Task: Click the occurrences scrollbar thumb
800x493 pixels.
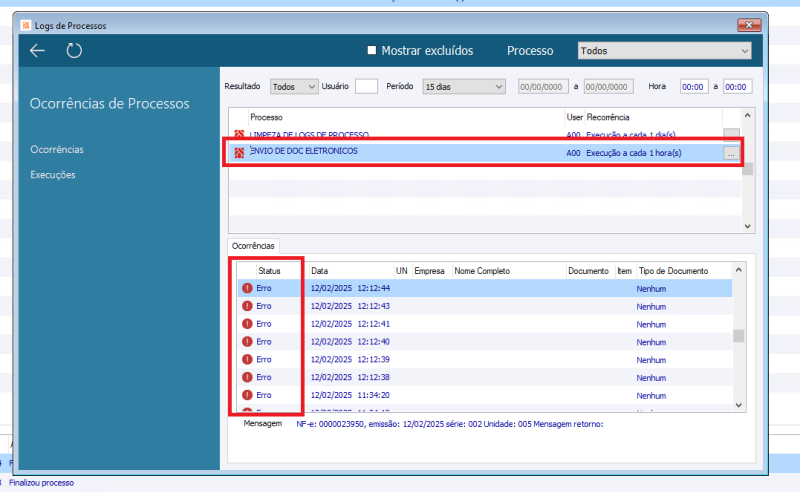Action: [x=738, y=336]
